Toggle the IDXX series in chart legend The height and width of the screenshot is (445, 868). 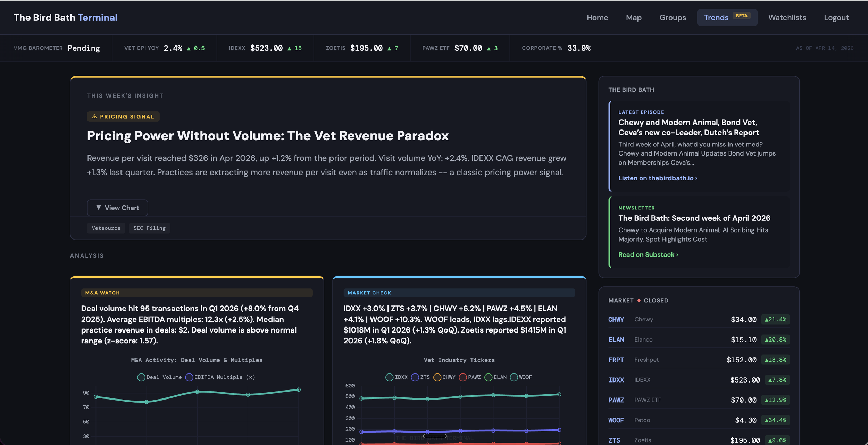coord(389,377)
